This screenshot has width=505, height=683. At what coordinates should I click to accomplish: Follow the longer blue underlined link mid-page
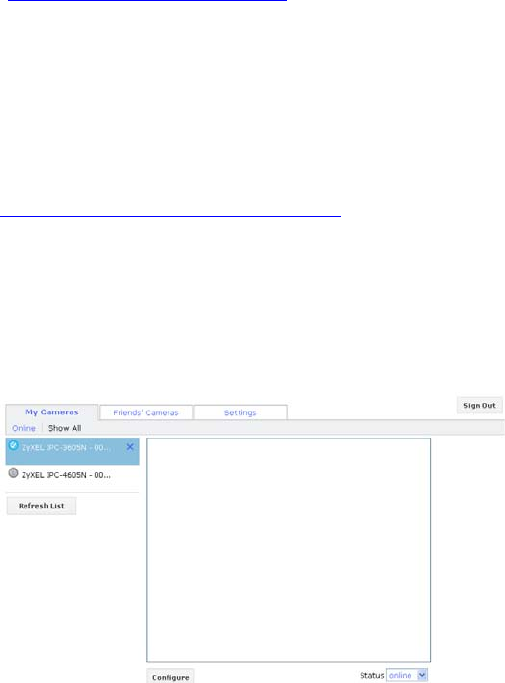170,215
